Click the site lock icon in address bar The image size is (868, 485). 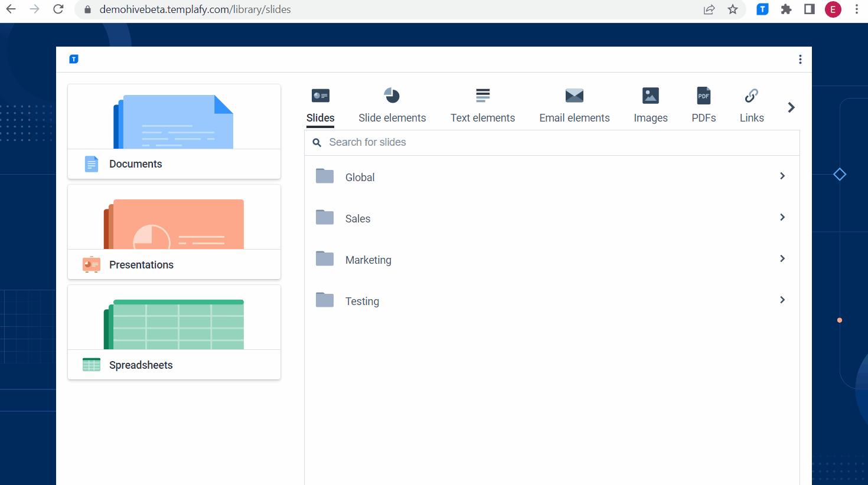click(87, 9)
